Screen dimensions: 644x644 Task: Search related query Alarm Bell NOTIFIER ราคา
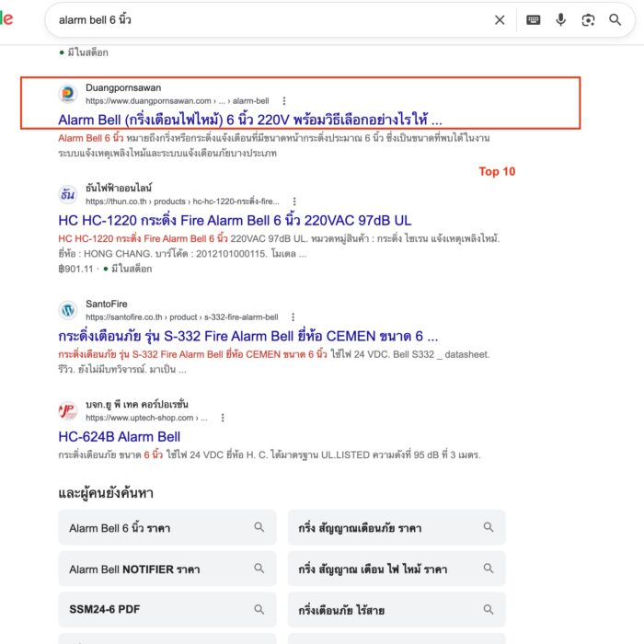[167, 569]
